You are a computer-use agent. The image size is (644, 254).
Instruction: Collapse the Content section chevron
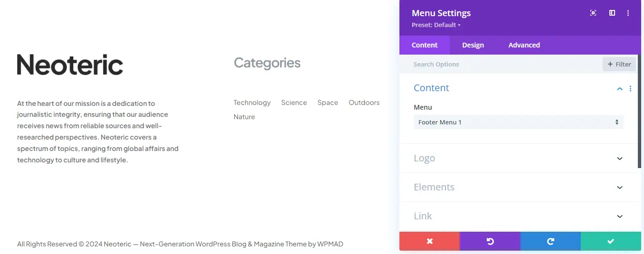[x=619, y=88]
